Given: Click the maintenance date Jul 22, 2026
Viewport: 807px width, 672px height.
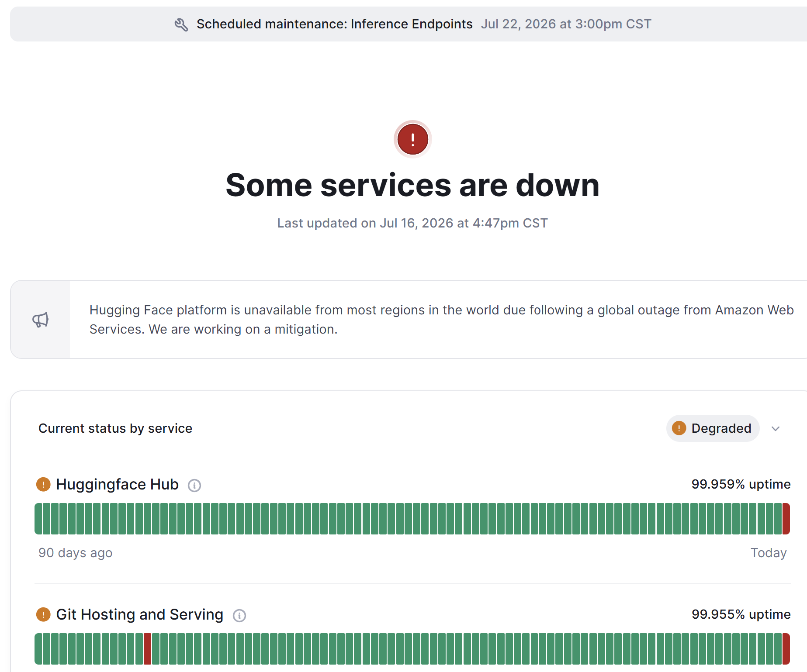Looking at the screenshot, I should coord(566,24).
